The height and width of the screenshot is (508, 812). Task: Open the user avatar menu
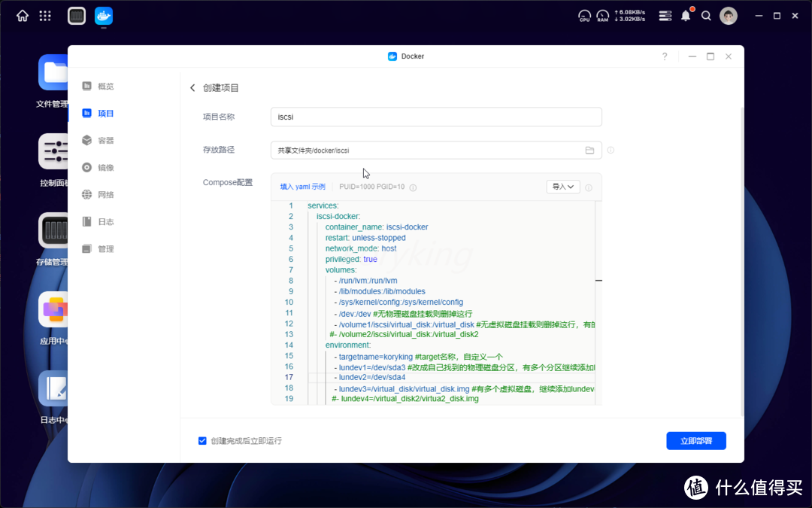point(728,16)
